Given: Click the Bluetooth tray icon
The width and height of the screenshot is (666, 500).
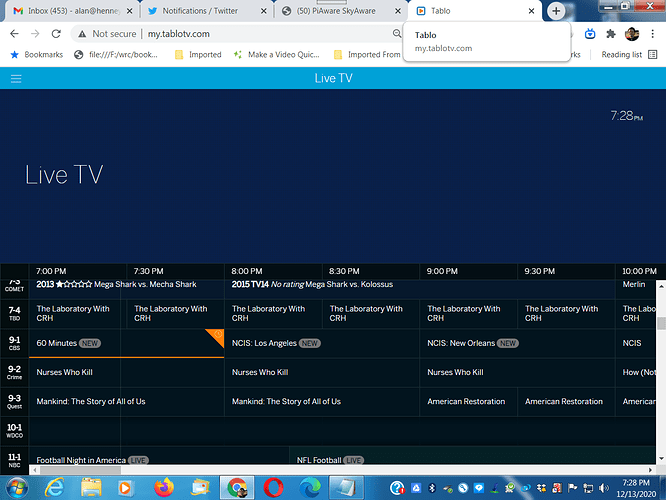Looking at the screenshot, I should [432, 489].
